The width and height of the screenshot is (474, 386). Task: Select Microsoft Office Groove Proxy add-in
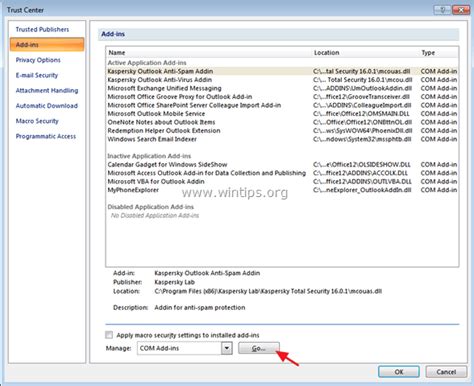tap(282, 97)
